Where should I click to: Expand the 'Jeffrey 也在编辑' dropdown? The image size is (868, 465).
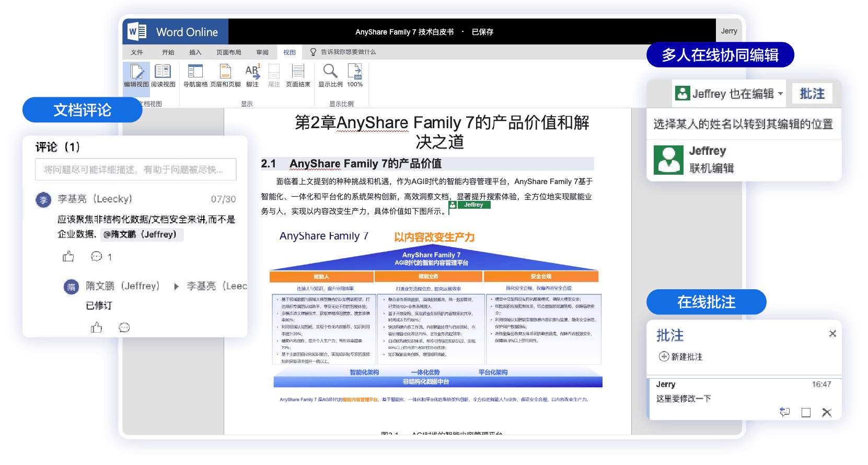(x=780, y=94)
